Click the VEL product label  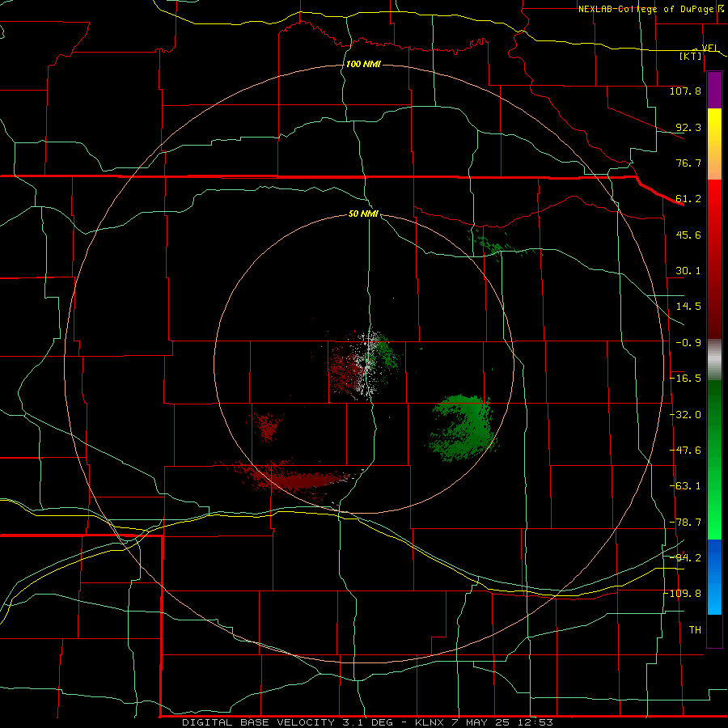pos(709,48)
